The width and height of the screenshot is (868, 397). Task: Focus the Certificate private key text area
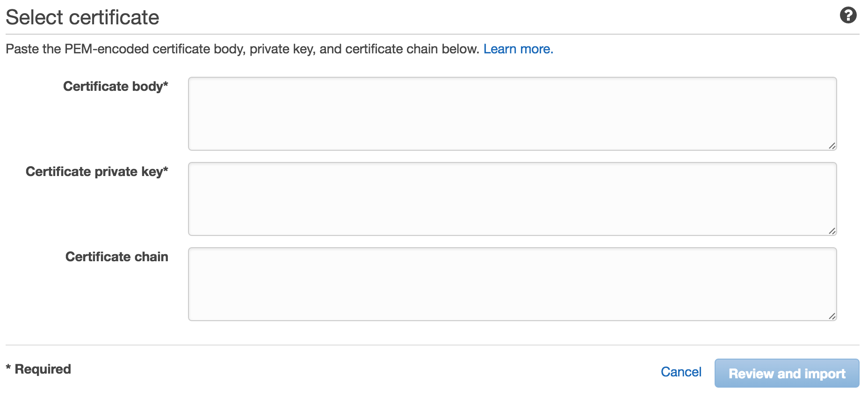pos(512,199)
